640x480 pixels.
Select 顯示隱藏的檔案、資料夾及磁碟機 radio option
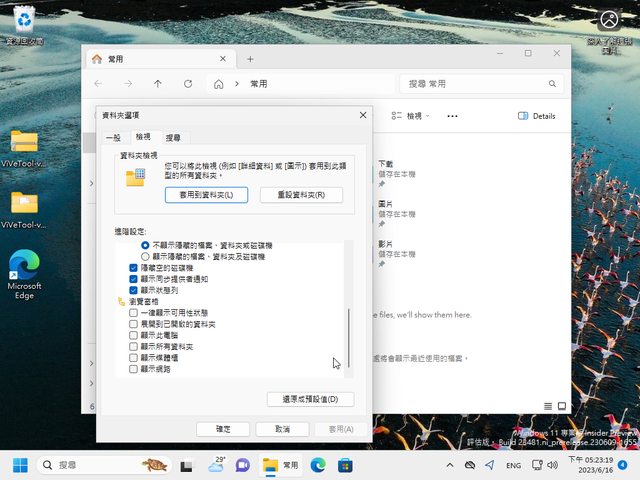click(x=145, y=256)
